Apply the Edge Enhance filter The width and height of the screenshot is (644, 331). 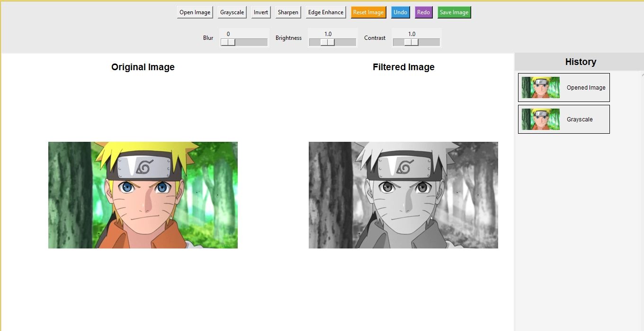tap(326, 12)
